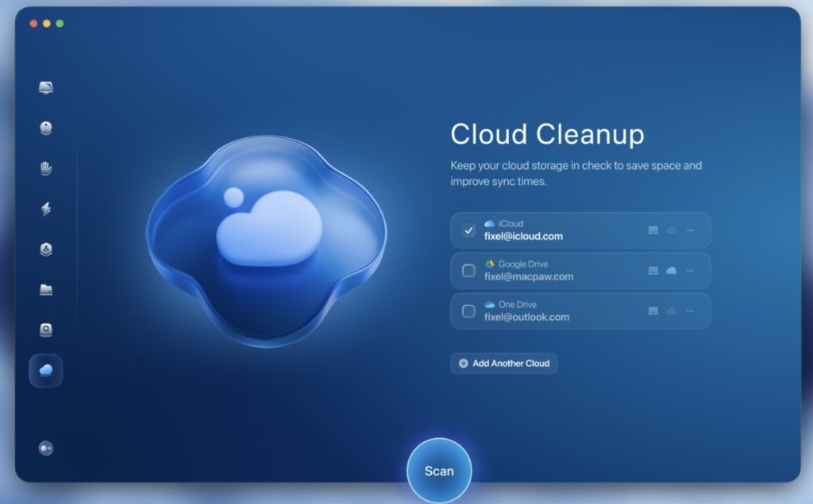This screenshot has width=813, height=504.
Task: Open the more options menu for iCloud
Action: tap(690, 230)
